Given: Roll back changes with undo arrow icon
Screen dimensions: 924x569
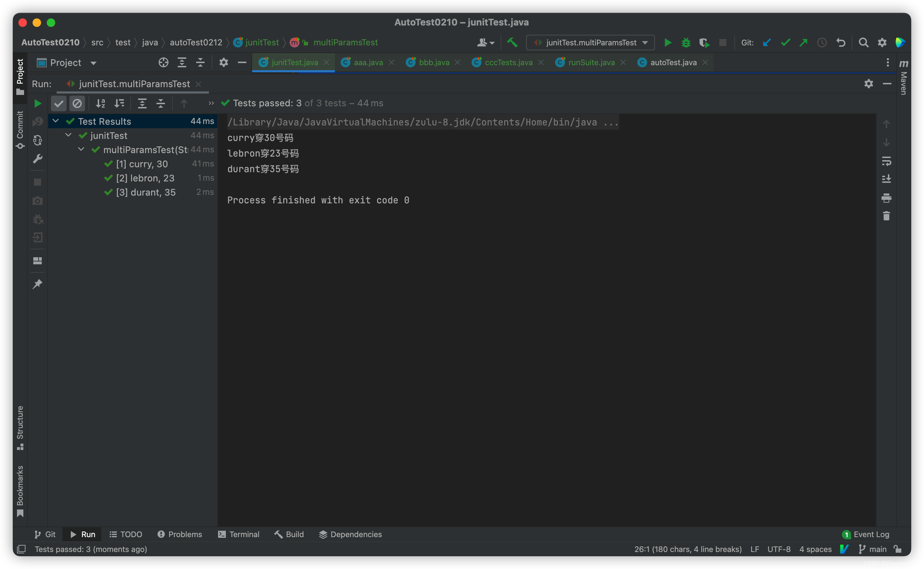Looking at the screenshot, I should pos(840,43).
